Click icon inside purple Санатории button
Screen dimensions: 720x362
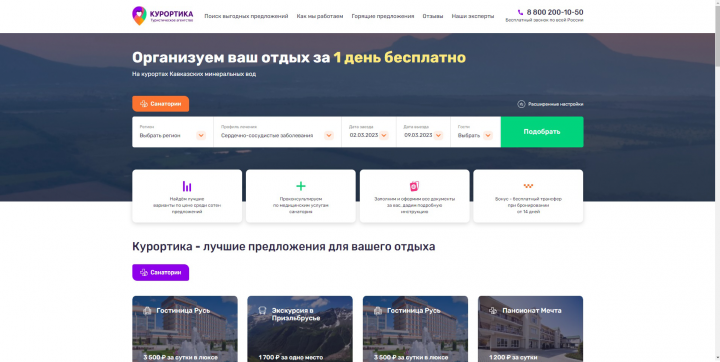point(144,272)
